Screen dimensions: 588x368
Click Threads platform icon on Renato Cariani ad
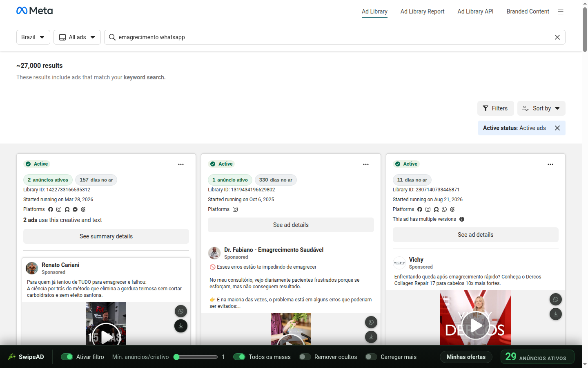(x=83, y=209)
